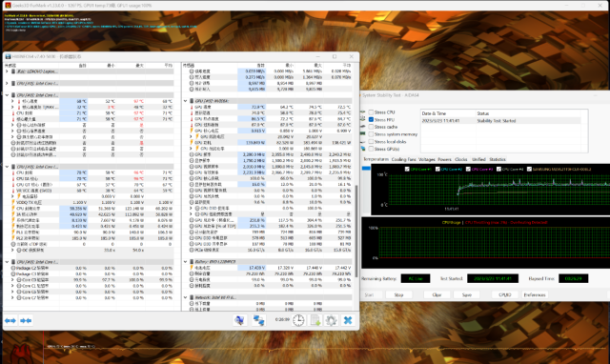Viewport: 610px width, 364px height.
Task: Click the shrink columns inward-arrows icon
Action: point(26,320)
